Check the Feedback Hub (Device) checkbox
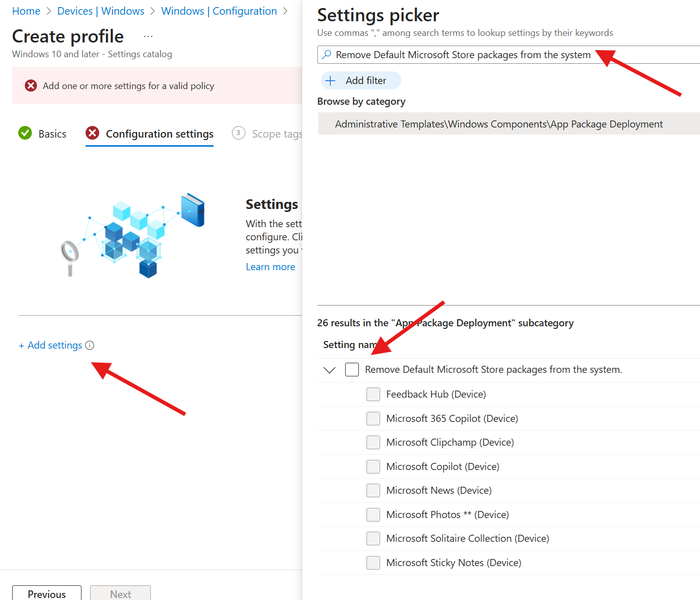The width and height of the screenshot is (700, 600). [x=373, y=394]
